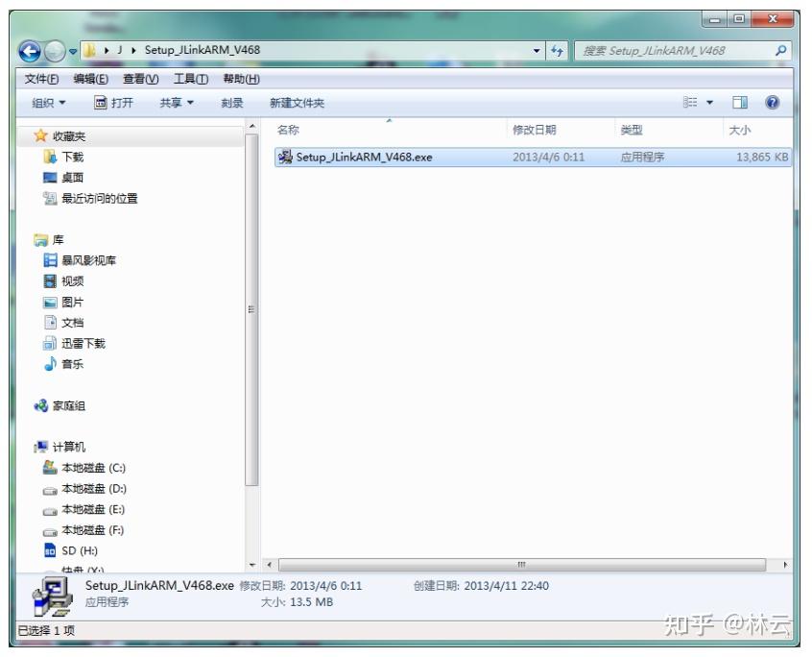
Task: Open the 文件(F) menu
Action: point(41,79)
